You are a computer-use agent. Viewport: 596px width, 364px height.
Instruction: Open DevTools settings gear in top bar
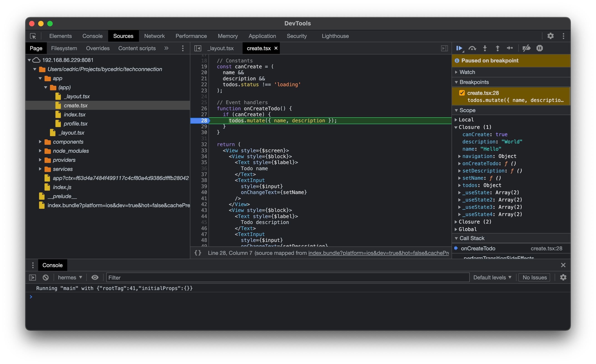550,36
